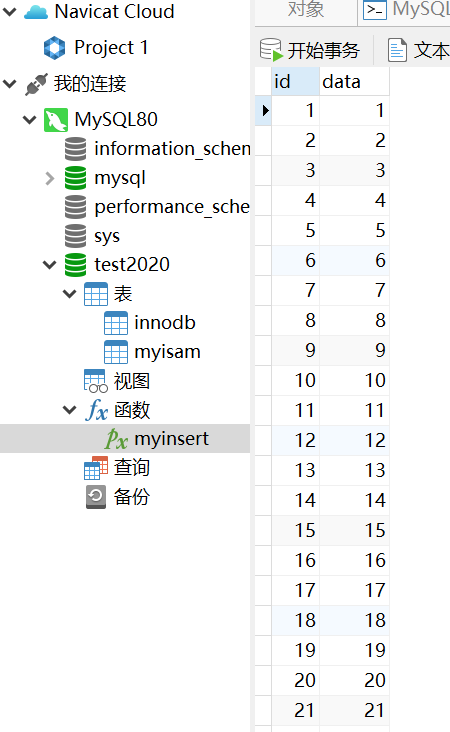Select the sys database label
The width and height of the screenshot is (450, 732).
coord(107,237)
